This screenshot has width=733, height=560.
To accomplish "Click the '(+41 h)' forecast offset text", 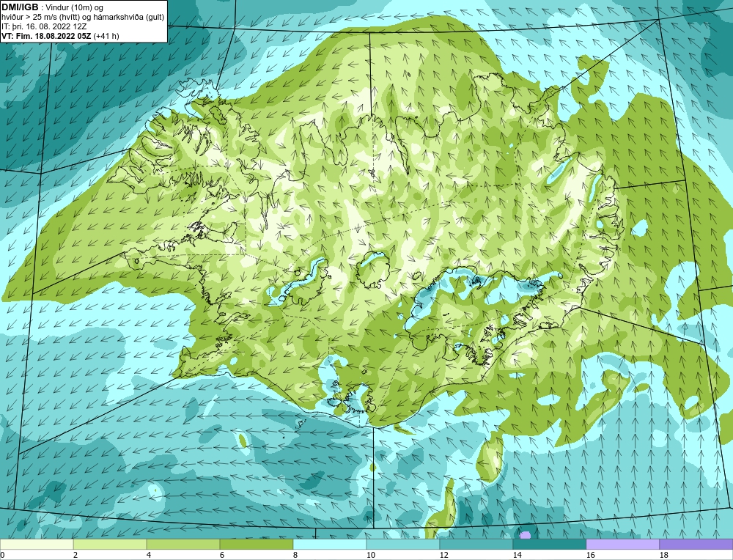I will (106, 36).
